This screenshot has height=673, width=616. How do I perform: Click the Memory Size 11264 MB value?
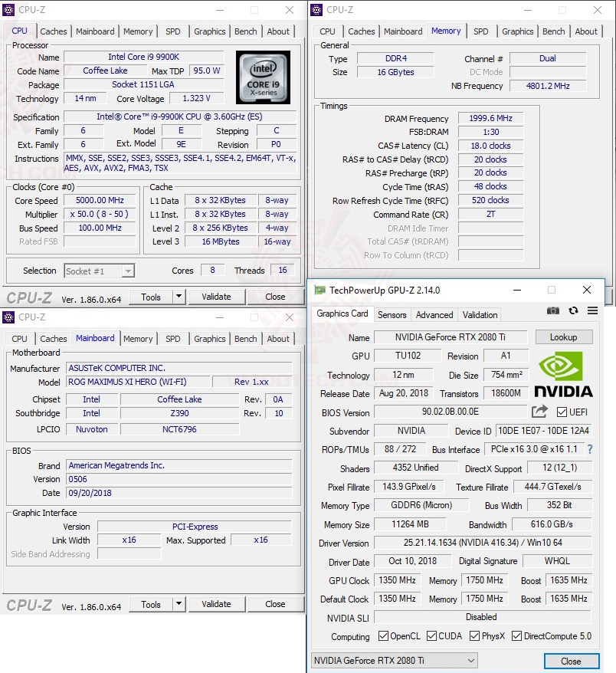(x=410, y=524)
